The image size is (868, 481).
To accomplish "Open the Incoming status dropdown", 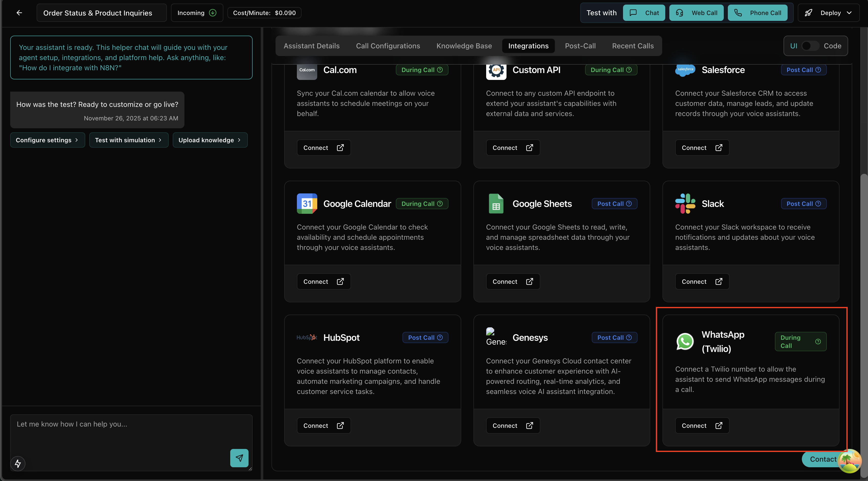I will (197, 12).
